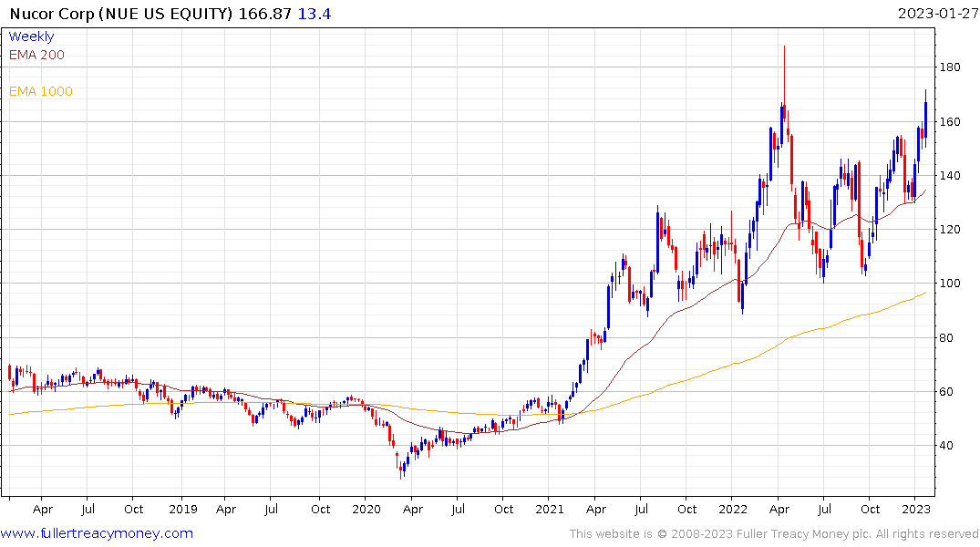Click the 2019 year label on time axis
This screenshot has width=980, height=547.
pos(182,509)
